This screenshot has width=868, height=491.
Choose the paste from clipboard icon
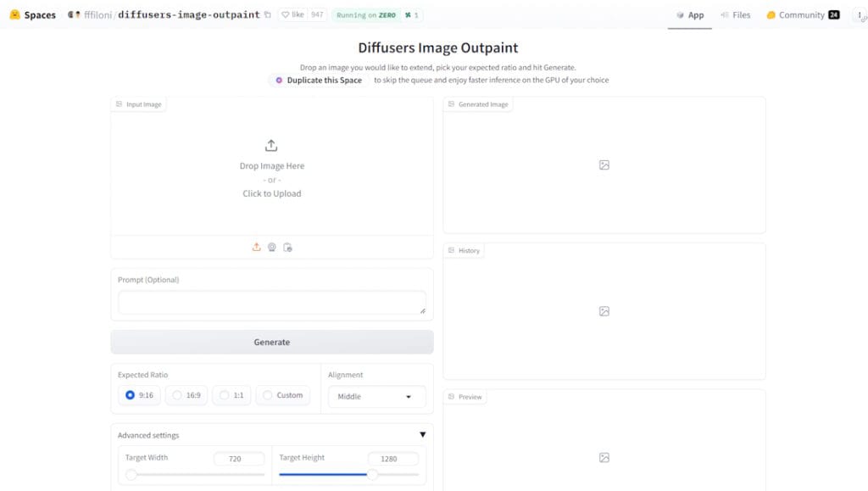[288, 247]
